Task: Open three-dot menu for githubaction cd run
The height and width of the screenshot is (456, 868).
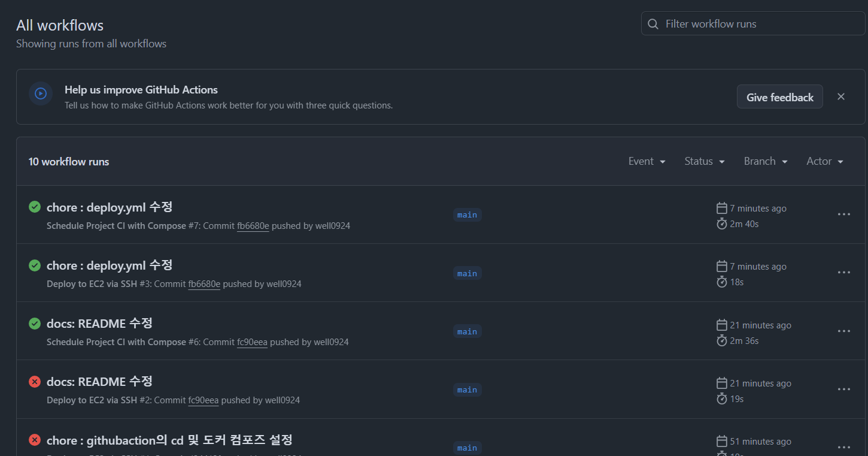Action: coord(844,447)
